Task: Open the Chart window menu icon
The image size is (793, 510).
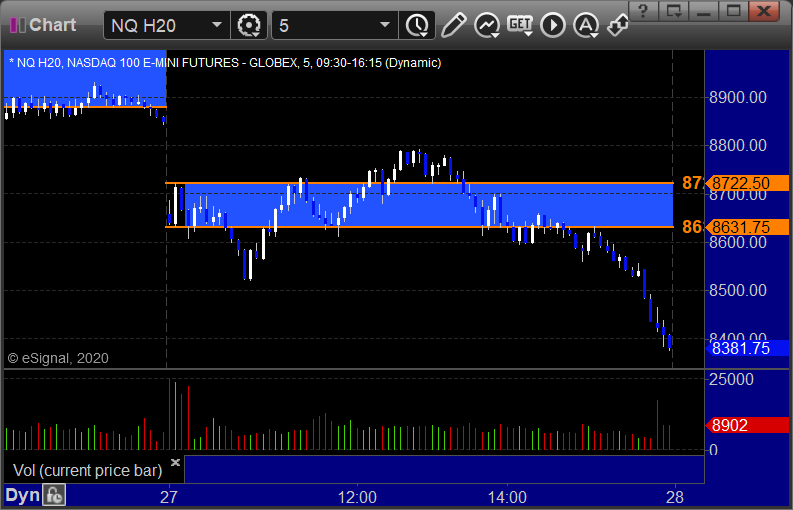Action: tap(18, 25)
